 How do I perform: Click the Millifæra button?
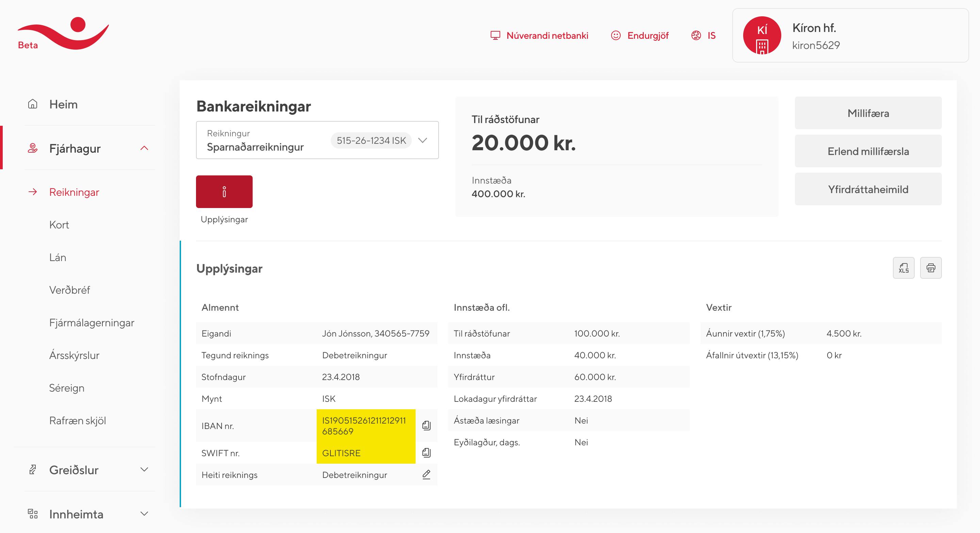pyautogui.click(x=868, y=113)
